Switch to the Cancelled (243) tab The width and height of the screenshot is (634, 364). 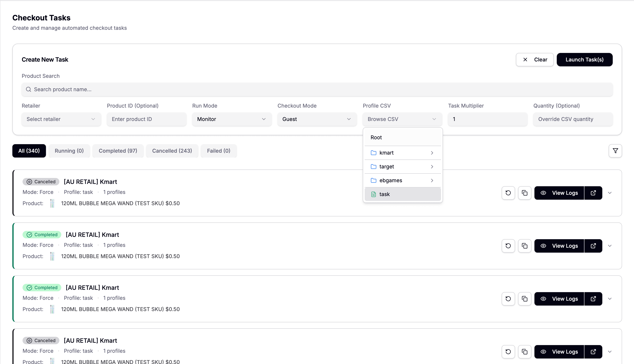[172, 151]
